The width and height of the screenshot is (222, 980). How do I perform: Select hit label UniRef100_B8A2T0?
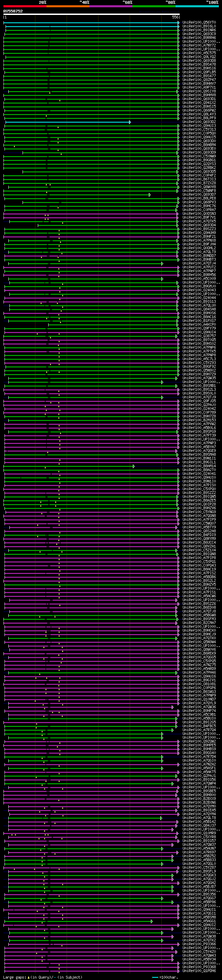[x=199, y=469]
